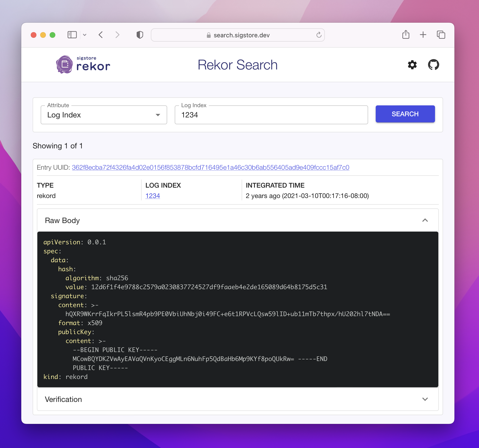Show tab overview icon

441,35
